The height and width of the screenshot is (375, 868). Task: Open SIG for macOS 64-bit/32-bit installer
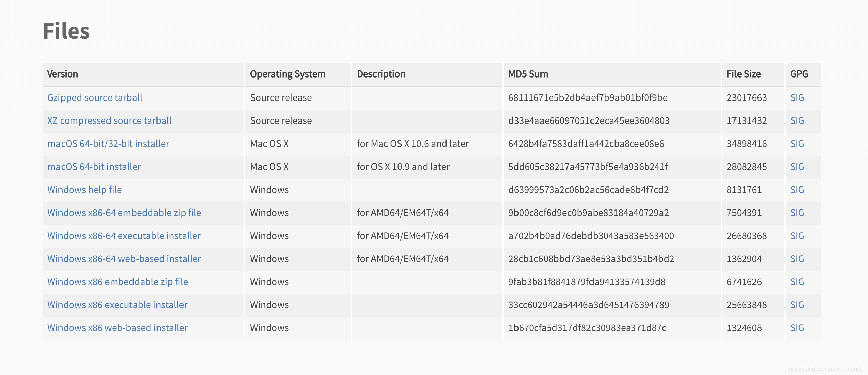[x=797, y=144]
